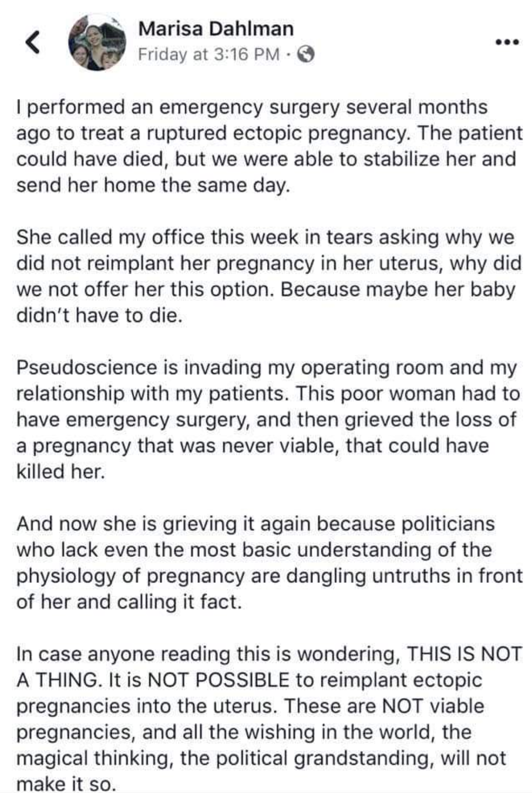Screen dimensions: 532x793
Task: Click the paragraph starting 'I performed an emergency surgery'
Action: [267, 146]
